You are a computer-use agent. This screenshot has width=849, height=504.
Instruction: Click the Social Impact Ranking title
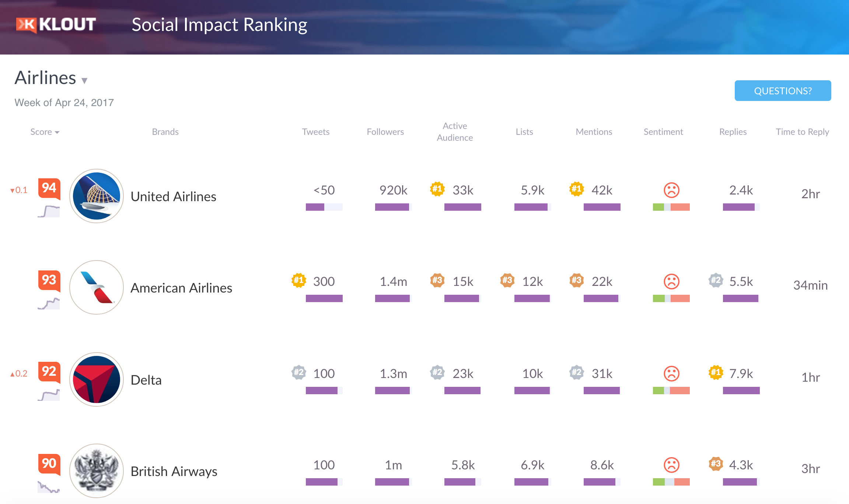[220, 25]
